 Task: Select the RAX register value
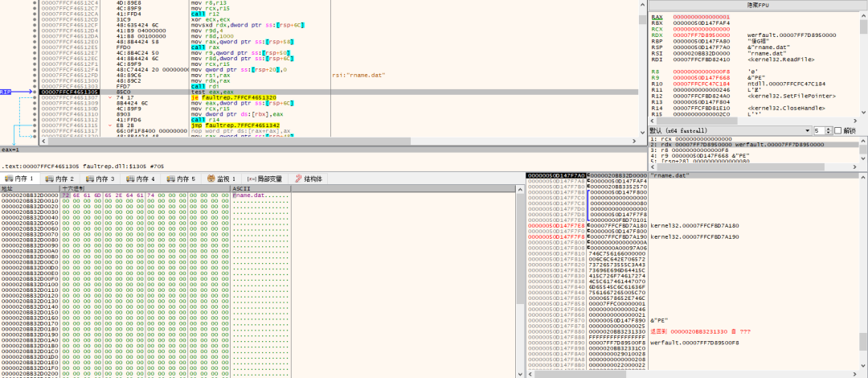coord(701,17)
